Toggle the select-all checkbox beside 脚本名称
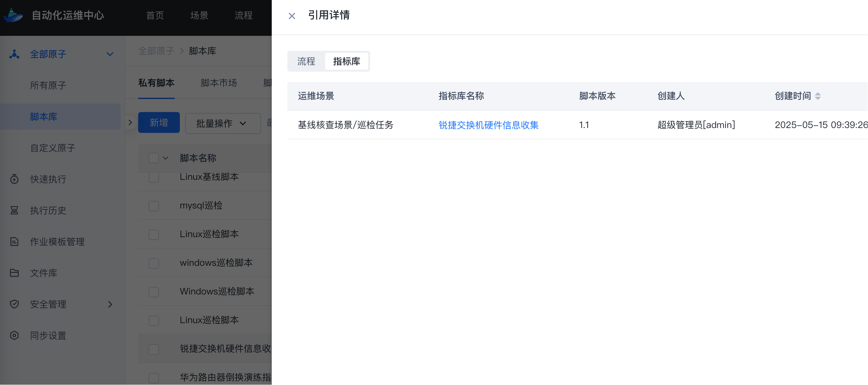 click(154, 158)
